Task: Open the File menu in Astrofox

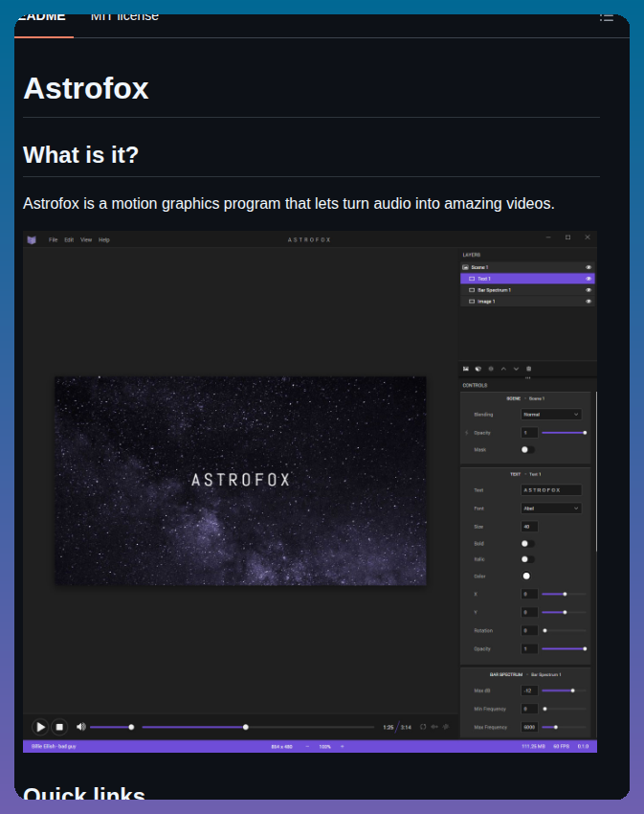Action: (x=53, y=239)
